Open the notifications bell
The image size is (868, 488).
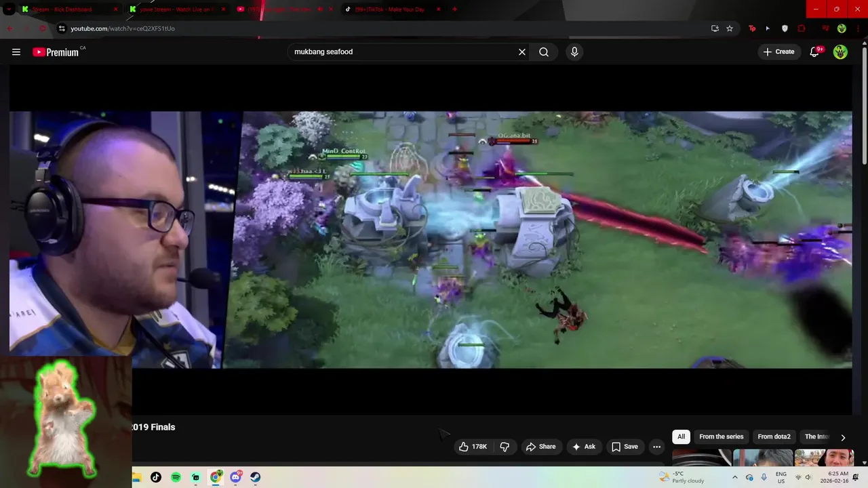click(815, 52)
